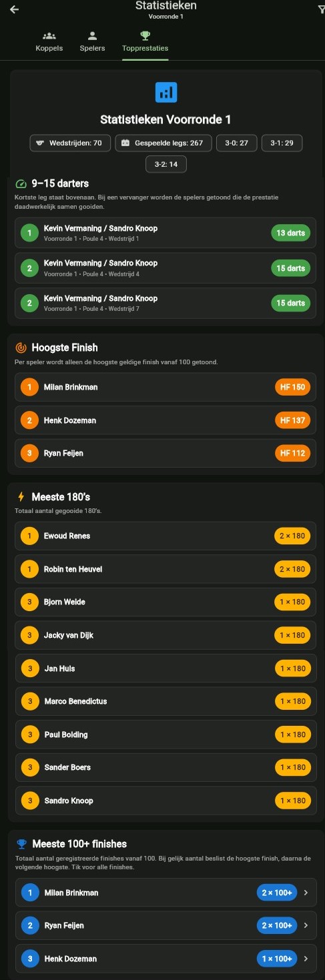325x980 pixels.
Task: Tap the Spelers person icon
Action: [x=92, y=36]
